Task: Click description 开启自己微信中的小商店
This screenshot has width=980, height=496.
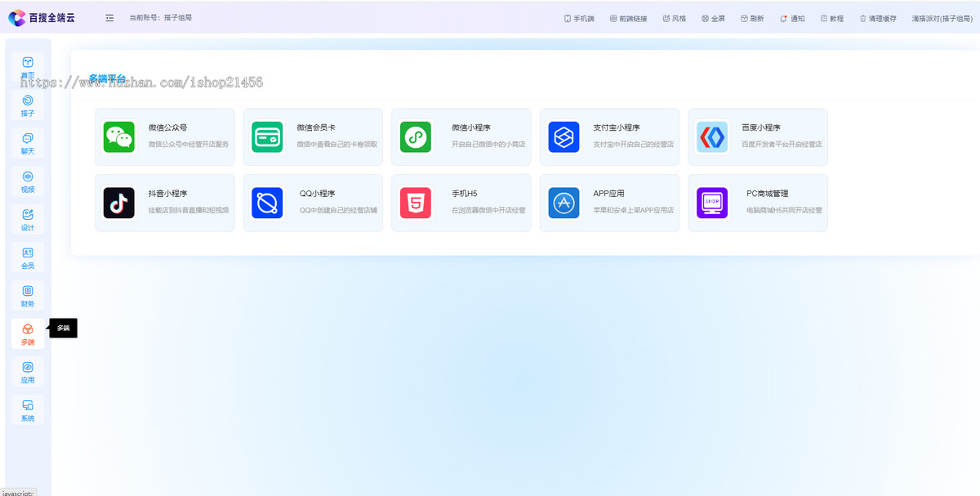Action: coord(488,144)
